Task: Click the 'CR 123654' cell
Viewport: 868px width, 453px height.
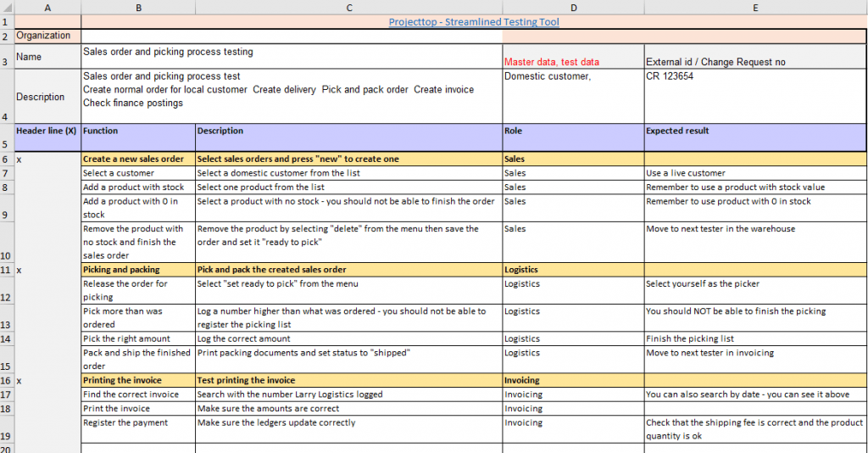Action: [x=755, y=97]
